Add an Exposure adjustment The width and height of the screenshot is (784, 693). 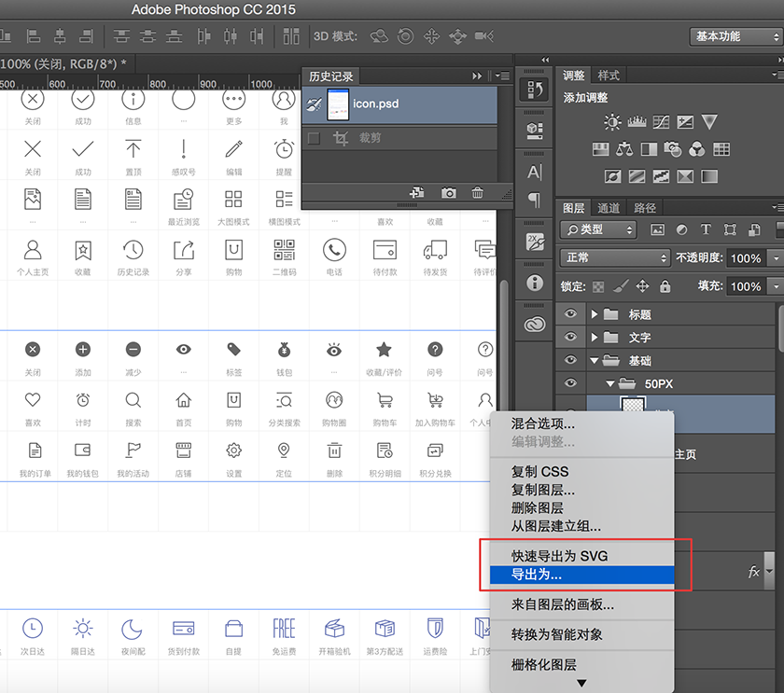pos(685,122)
